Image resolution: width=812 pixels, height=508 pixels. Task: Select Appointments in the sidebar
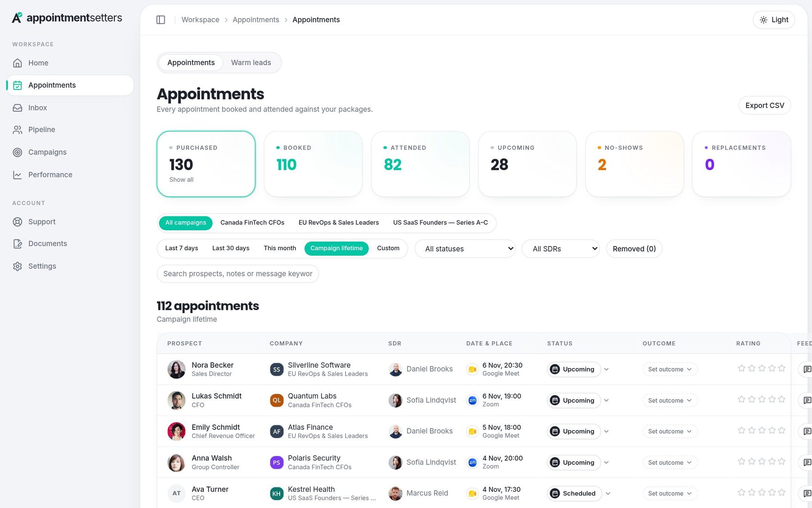70,85
